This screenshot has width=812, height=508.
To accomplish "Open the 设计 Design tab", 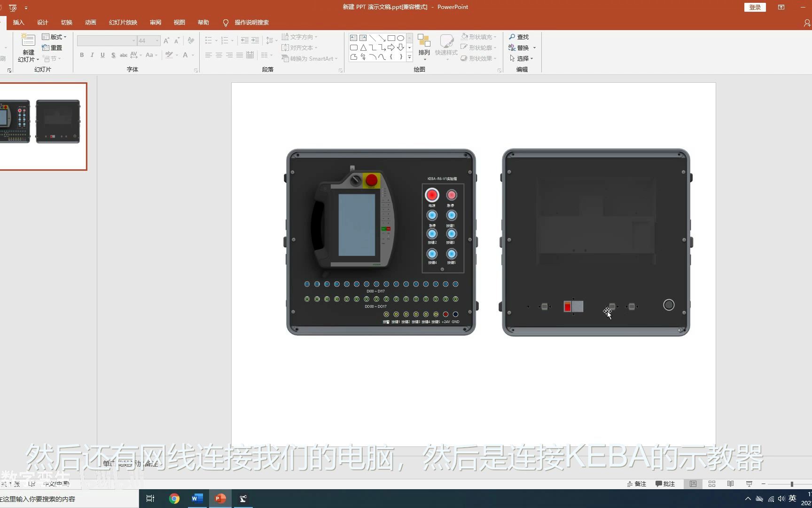I will pyautogui.click(x=42, y=22).
